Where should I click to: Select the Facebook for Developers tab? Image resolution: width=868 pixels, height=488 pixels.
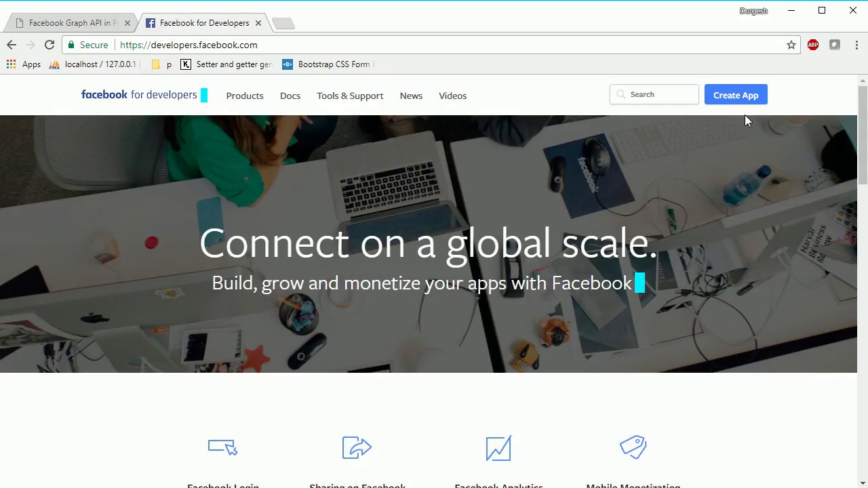[x=203, y=23]
